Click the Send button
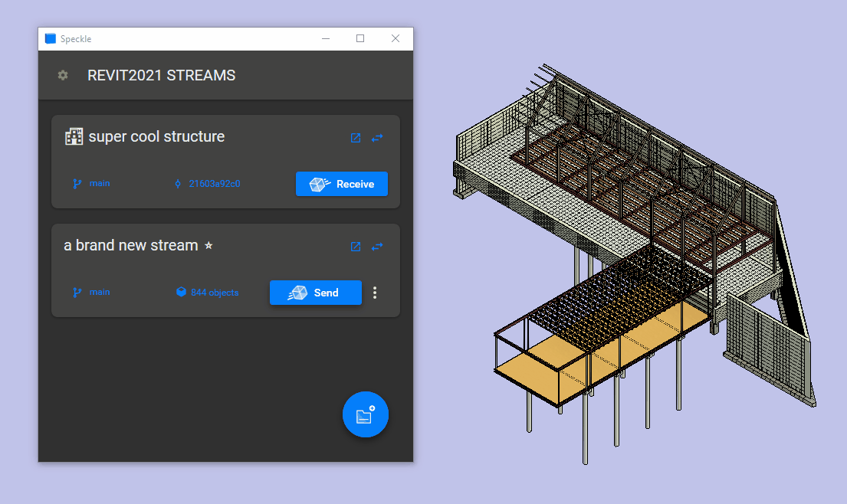This screenshot has height=504, width=847. (316, 293)
